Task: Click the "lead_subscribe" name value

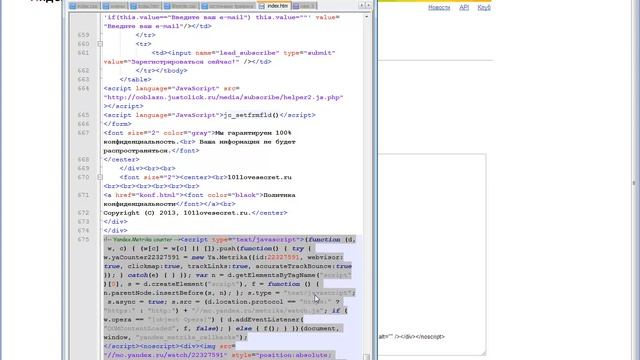Action: tap(247, 53)
